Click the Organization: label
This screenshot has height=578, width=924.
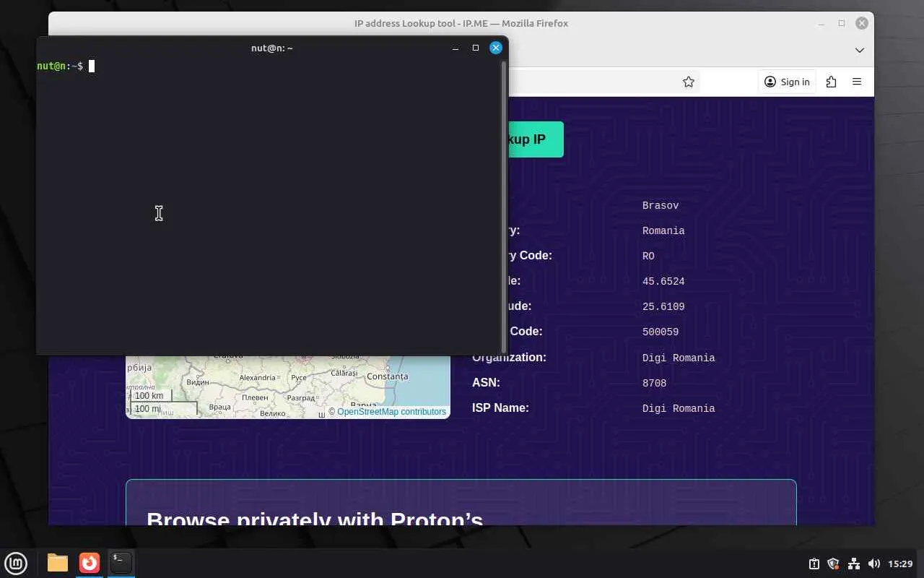[x=510, y=358]
